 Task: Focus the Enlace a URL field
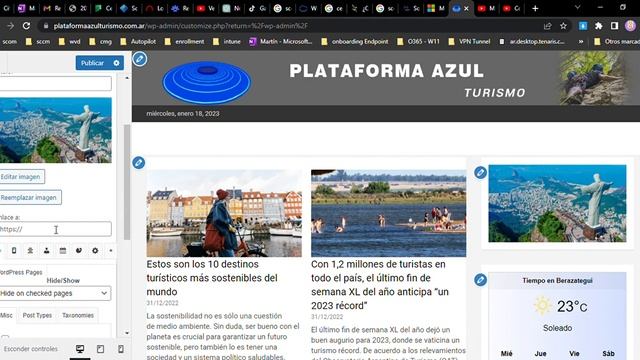[x=55, y=229]
